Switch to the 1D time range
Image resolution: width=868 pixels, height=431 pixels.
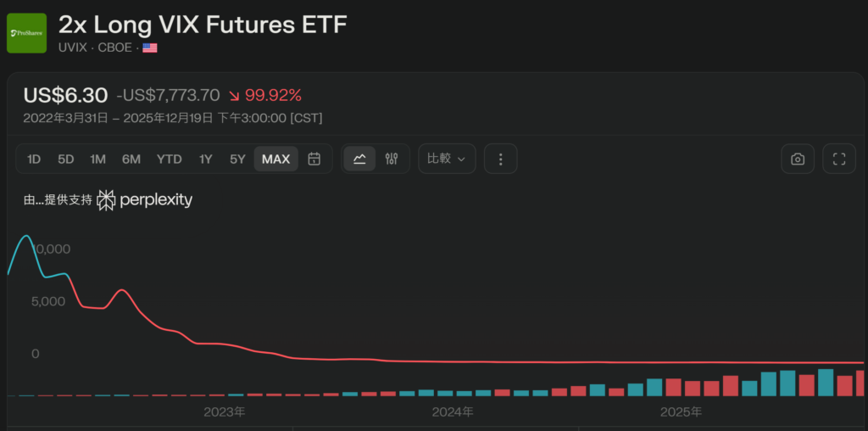[x=34, y=159]
